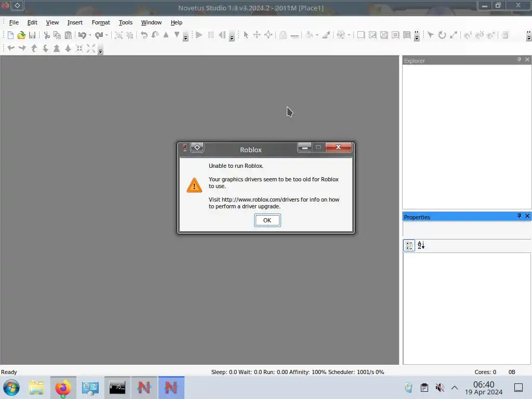
Task: Click the camera pan left arrow
Action: click(11, 48)
